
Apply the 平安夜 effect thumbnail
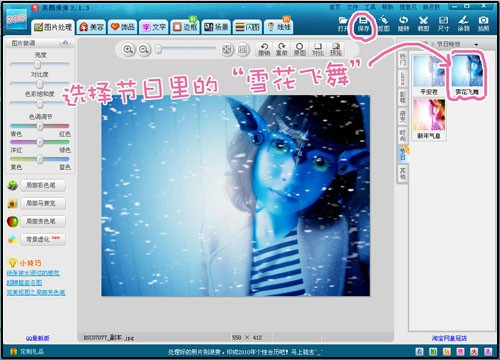coord(429,75)
